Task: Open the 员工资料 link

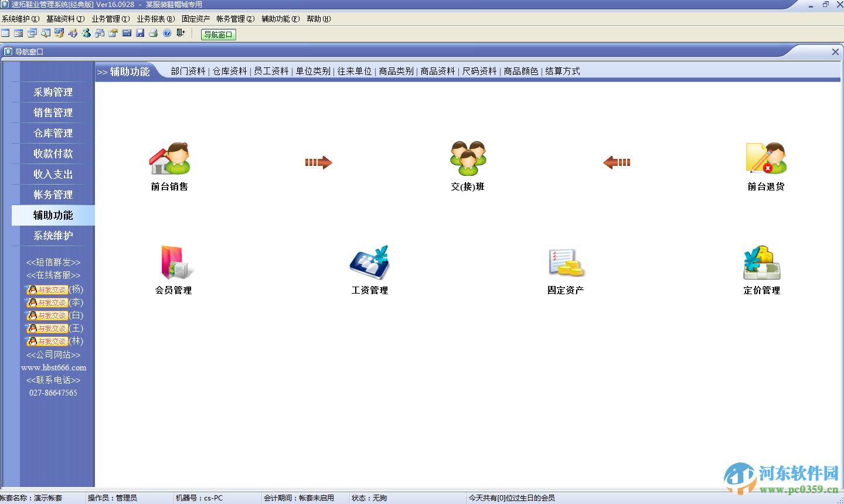Action: (271, 71)
